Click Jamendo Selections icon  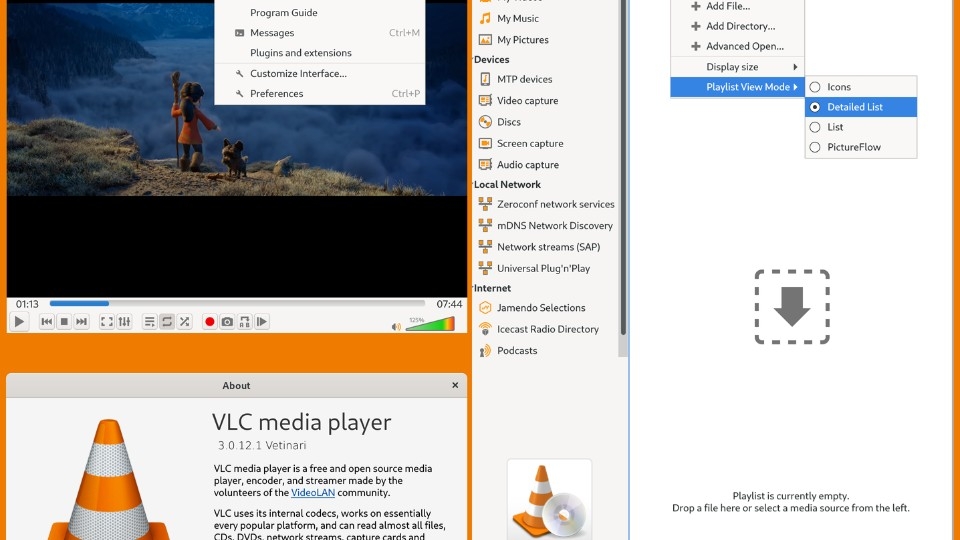coord(485,307)
